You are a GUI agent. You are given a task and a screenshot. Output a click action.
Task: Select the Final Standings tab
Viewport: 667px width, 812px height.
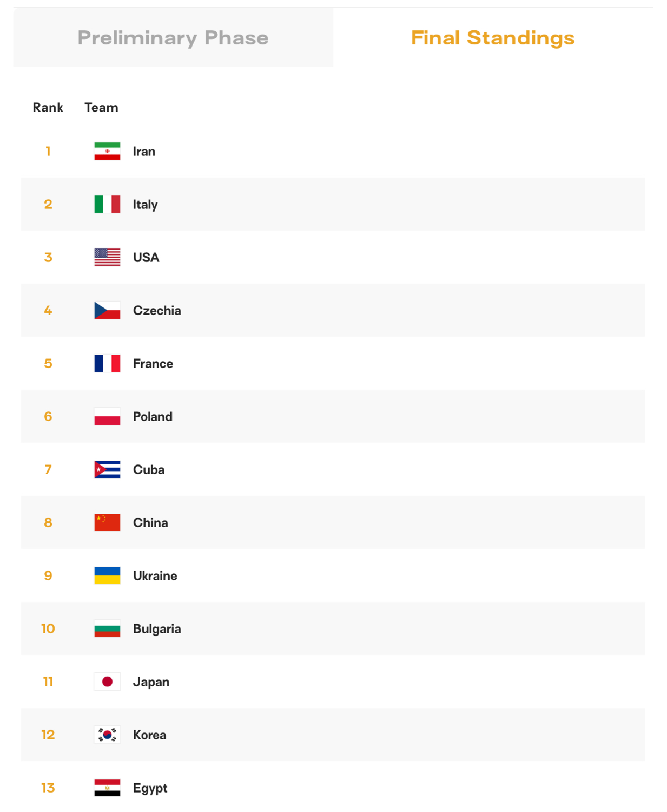pos(493,37)
